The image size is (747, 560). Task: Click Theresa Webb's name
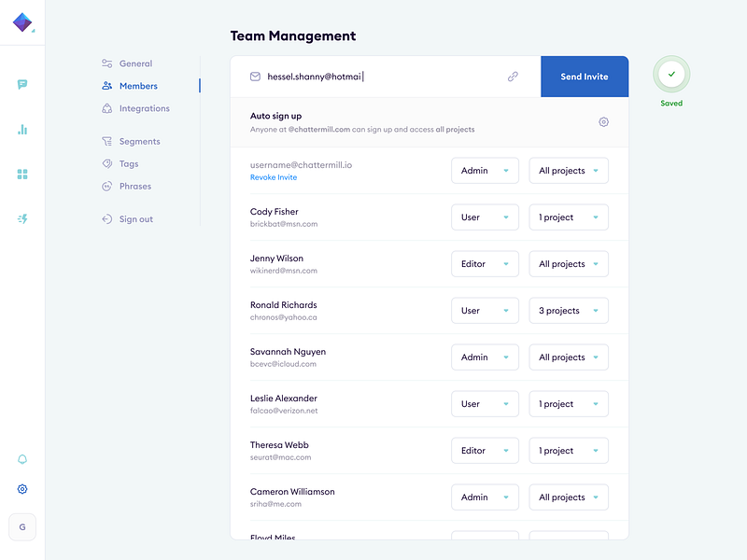[x=279, y=445]
